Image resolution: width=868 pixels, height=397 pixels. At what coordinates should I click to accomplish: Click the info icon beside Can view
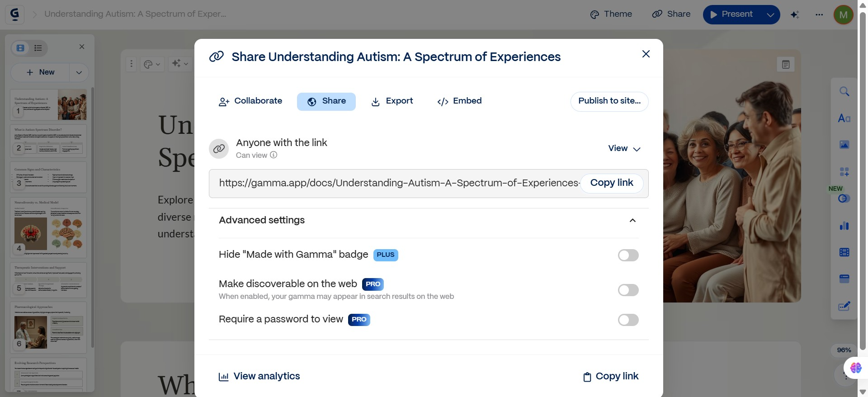coord(274,155)
